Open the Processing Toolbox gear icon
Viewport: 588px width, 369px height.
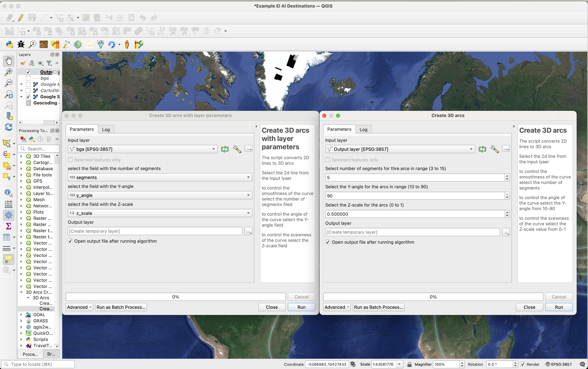point(9,215)
